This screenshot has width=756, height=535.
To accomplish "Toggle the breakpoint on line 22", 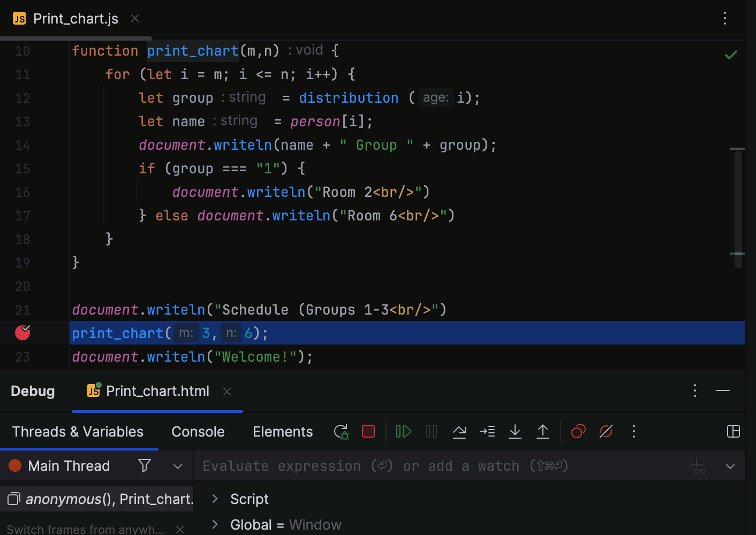I will pyautogui.click(x=22, y=332).
